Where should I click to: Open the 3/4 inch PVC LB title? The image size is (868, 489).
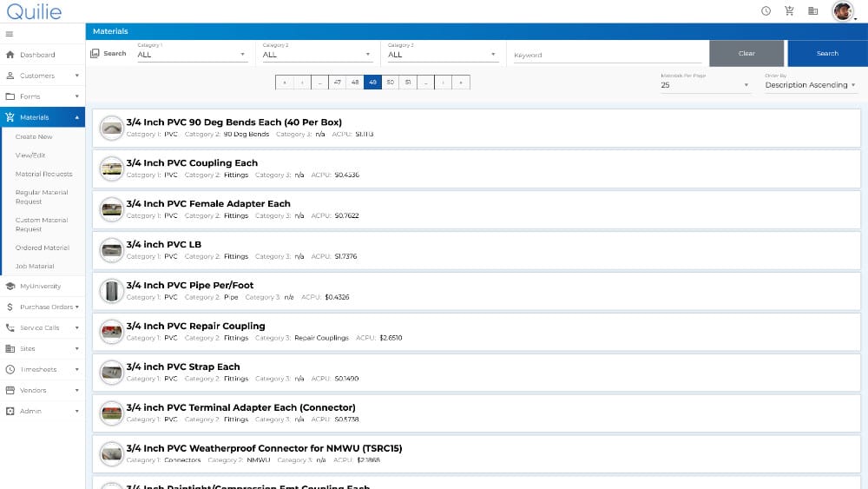tap(164, 244)
